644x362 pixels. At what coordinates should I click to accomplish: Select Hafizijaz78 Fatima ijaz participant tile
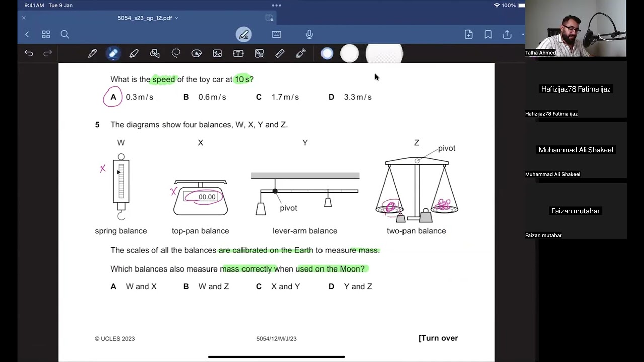click(x=576, y=89)
